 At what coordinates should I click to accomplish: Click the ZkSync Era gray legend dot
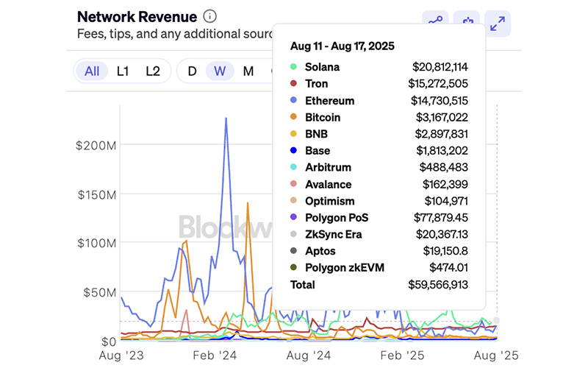293,234
